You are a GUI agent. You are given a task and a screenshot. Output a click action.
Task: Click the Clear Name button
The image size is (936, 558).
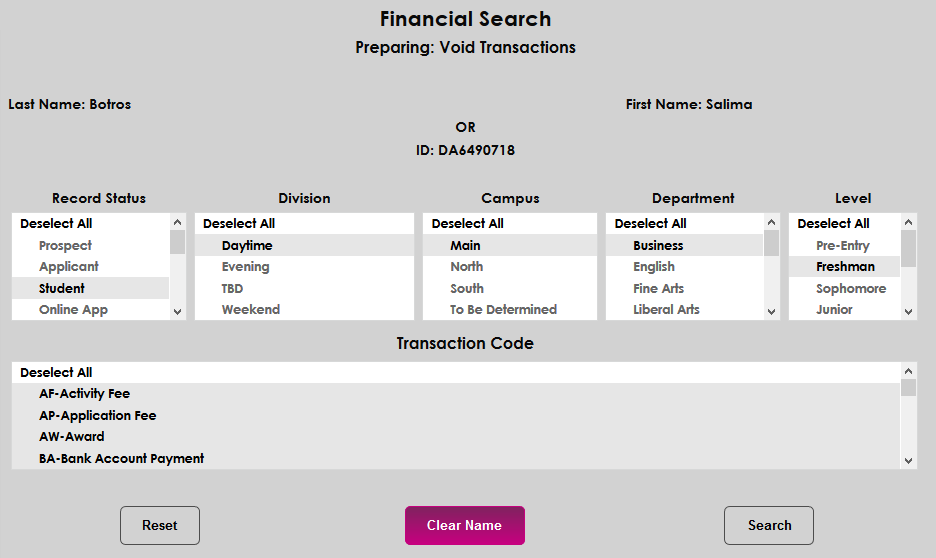tap(464, 525)
